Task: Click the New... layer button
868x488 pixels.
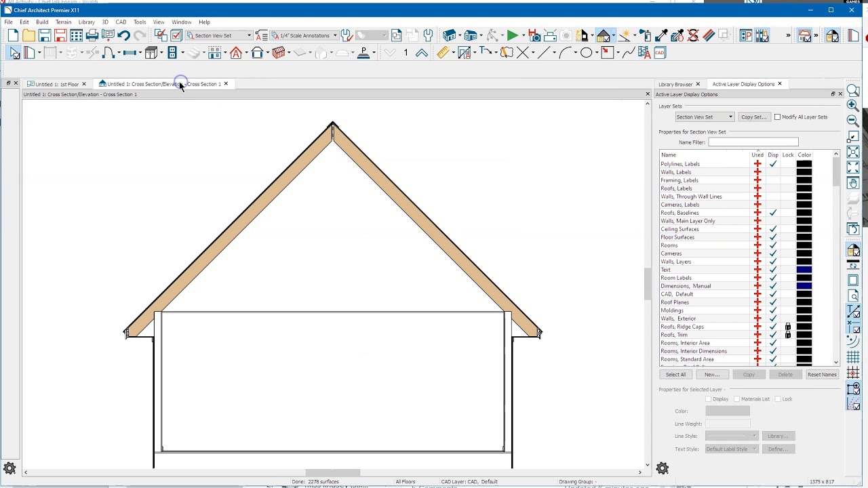Action: tap(711, 375)
